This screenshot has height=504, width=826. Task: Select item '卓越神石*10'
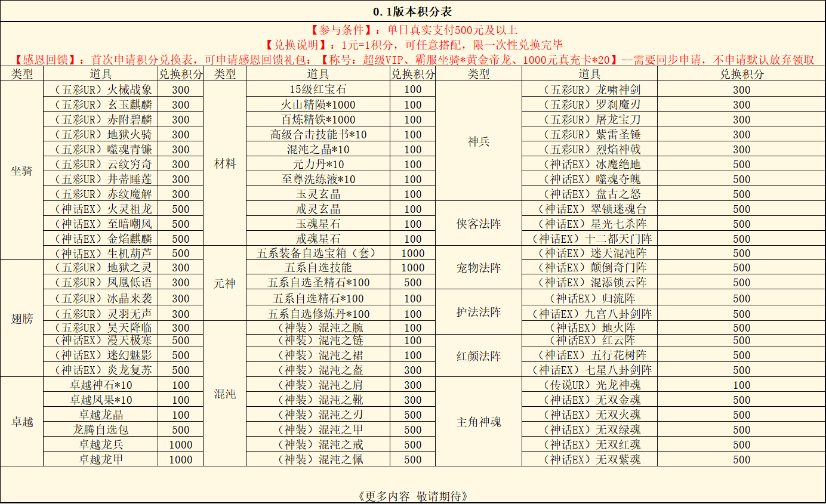[101, 385]
